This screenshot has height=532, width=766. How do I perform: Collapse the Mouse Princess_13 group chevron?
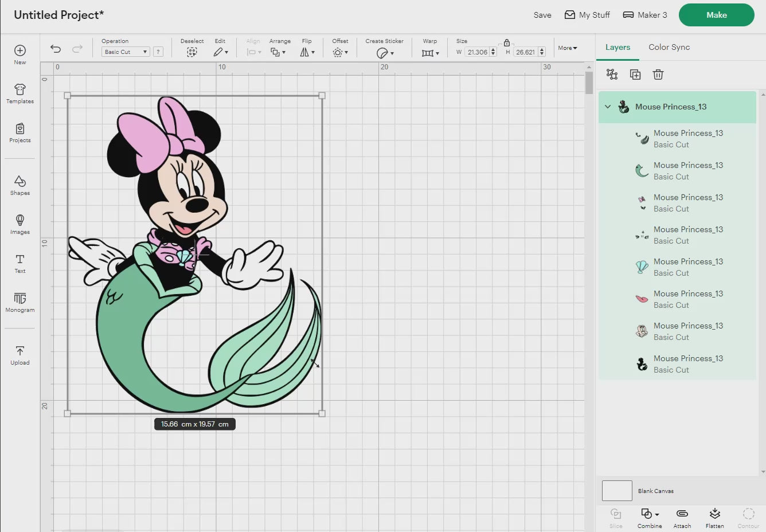coord(608,107)
